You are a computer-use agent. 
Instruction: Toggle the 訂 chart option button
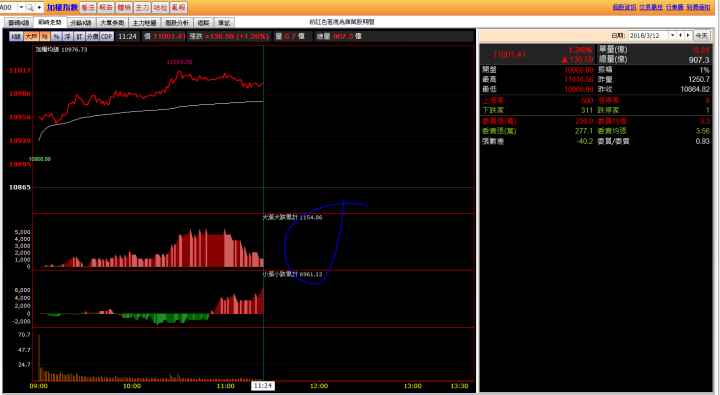tap(79, 36)
